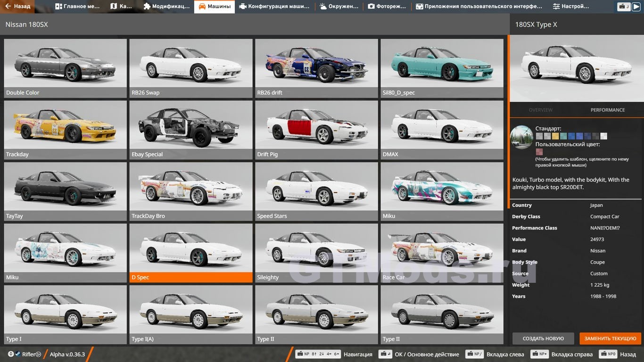Click the Alpha v.0.36.3 version label
The image size is (644, 362).
tap(67, 354)
